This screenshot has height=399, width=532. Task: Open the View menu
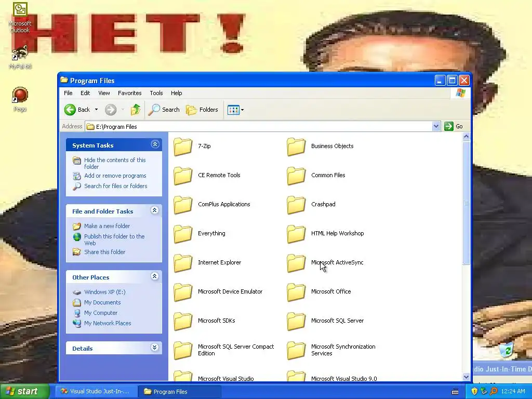pos(104,93)
